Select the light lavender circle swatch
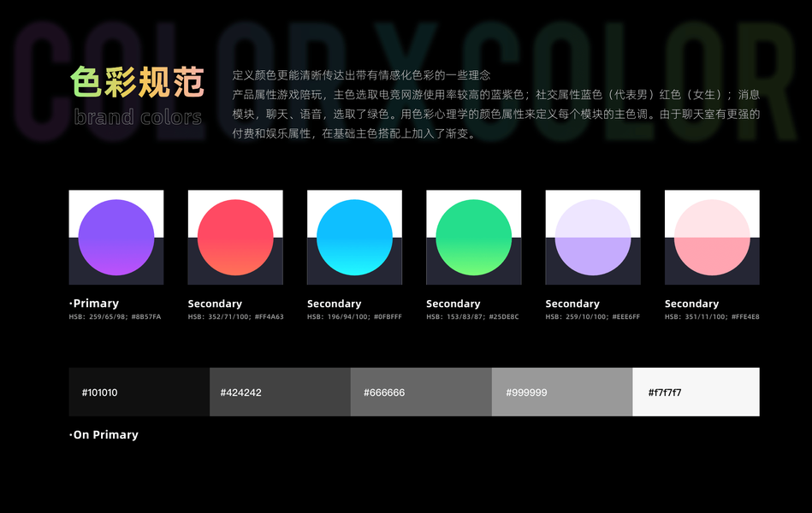The width and height of the screenshot is (812, 513). tap(593, 237)
